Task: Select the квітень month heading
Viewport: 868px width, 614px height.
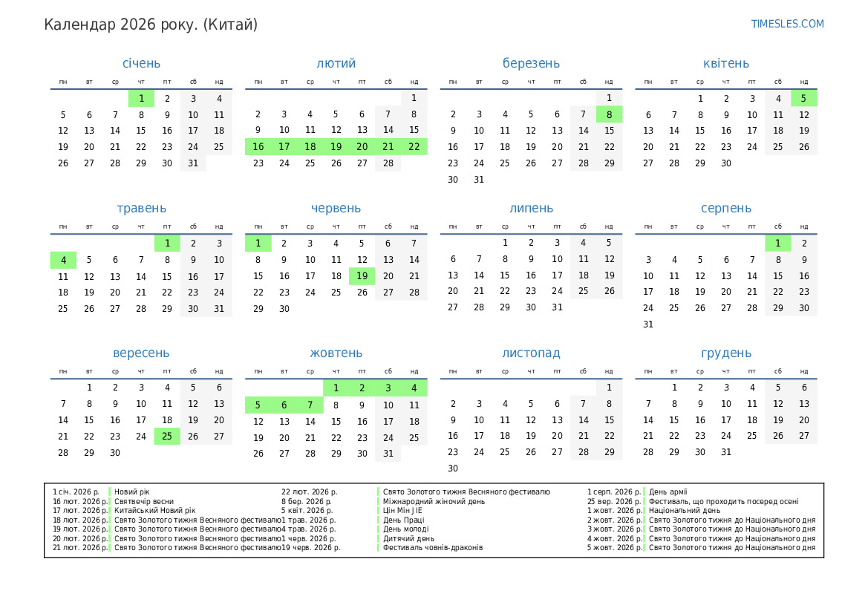Action: click(725, 63)
